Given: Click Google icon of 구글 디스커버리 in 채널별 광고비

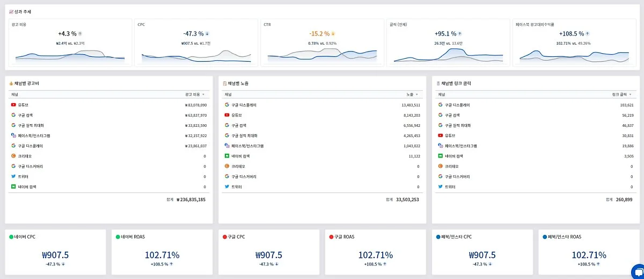Looking at the screenshot, I should [13, 166].
